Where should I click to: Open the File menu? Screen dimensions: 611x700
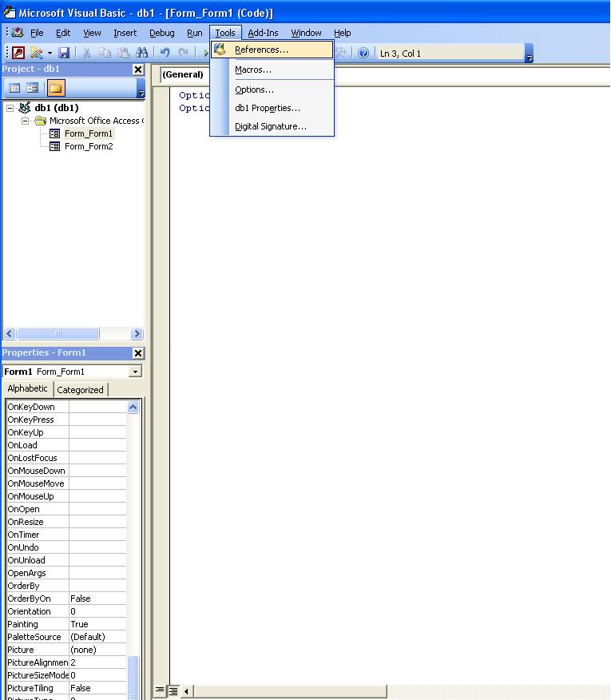[x=37, y=33]
